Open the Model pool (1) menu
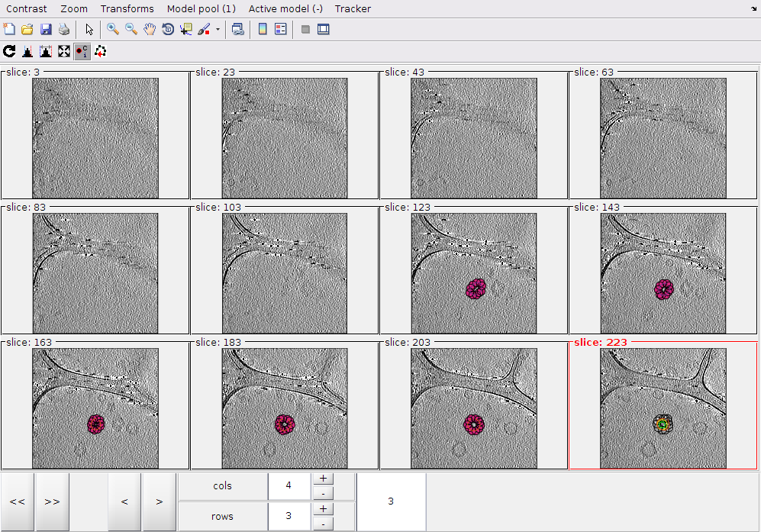 coord(202,8)
